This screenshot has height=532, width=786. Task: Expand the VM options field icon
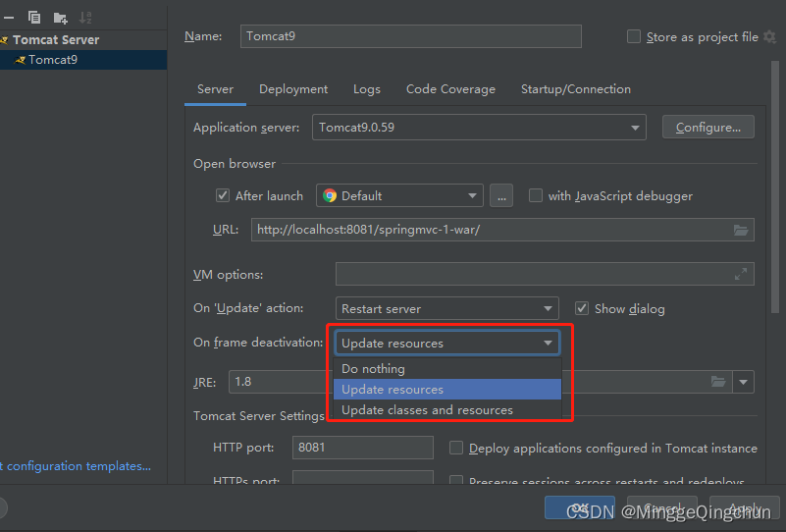(x=741, y=274)
